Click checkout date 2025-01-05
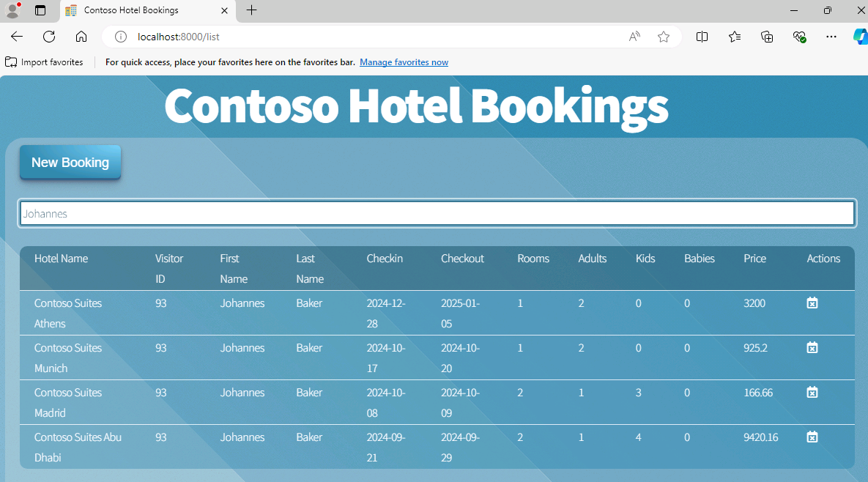This screenshot has width=868, height=482. click(x=461, y=314)
